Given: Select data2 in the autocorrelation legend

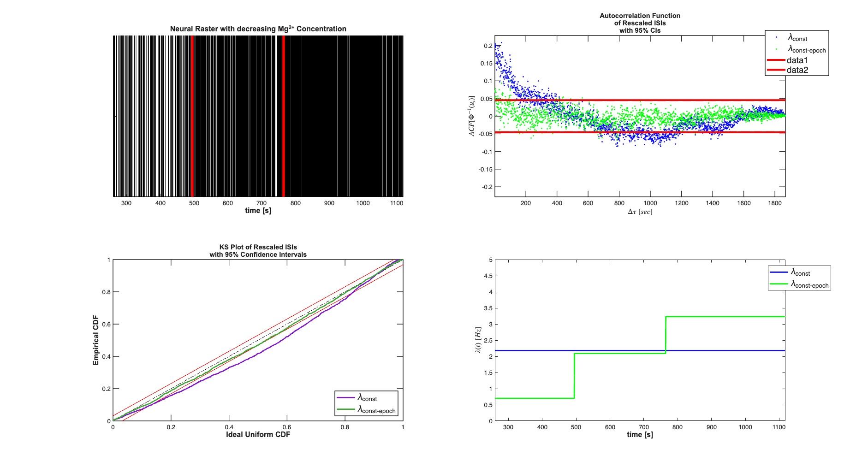Looking at the screenshot, I should (x=797, y=70).
